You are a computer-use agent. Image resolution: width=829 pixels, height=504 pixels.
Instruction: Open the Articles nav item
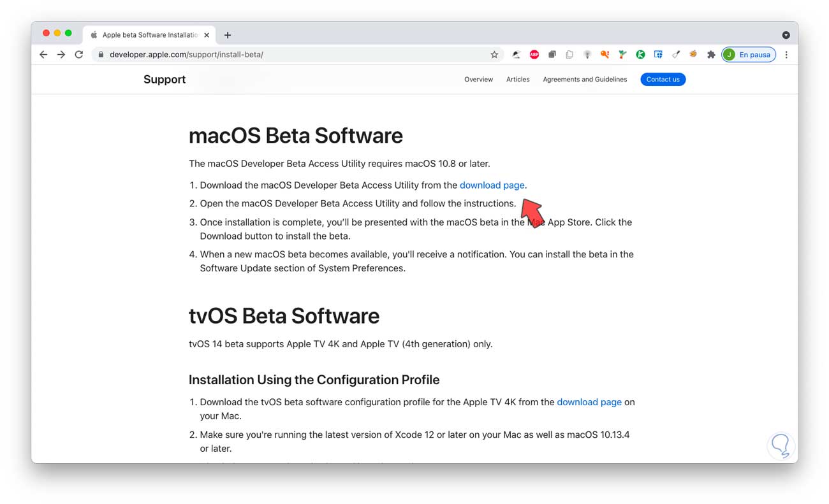518,80
